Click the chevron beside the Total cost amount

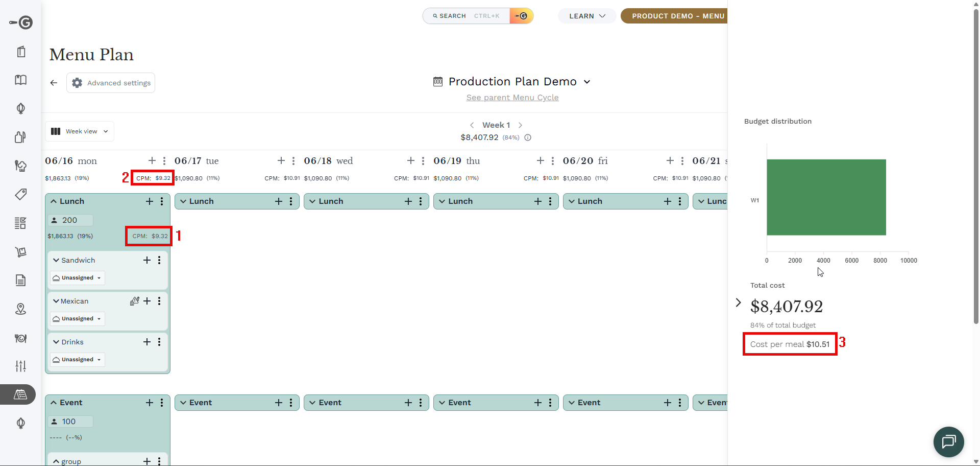click(738, 302)
